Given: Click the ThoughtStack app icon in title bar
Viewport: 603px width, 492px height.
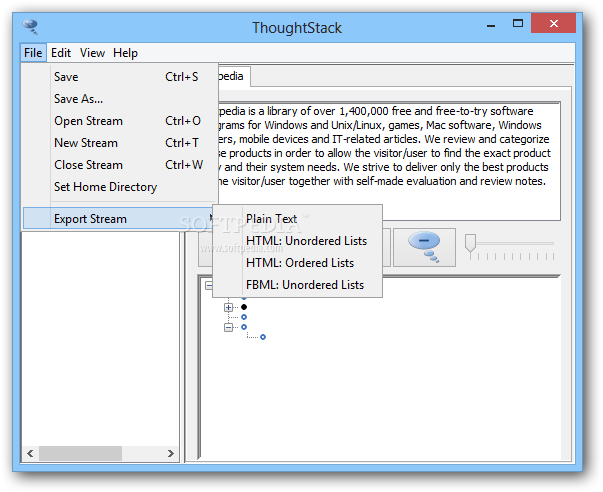Looking at the screenshot, I should pos(30,27).
